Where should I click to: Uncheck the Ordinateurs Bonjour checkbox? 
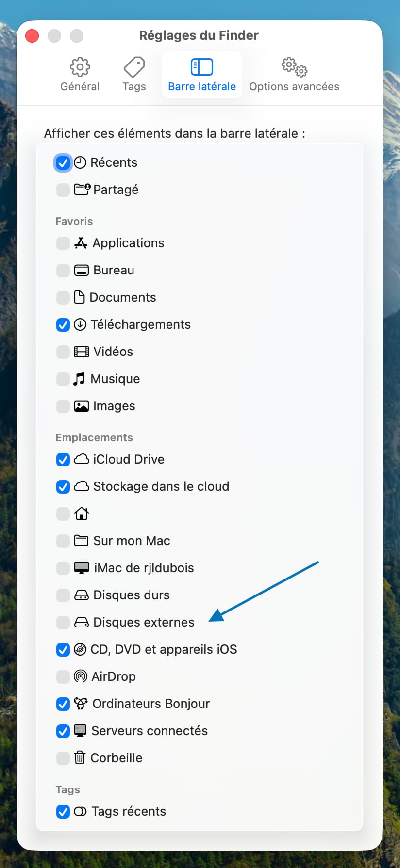tap(63, 704)
